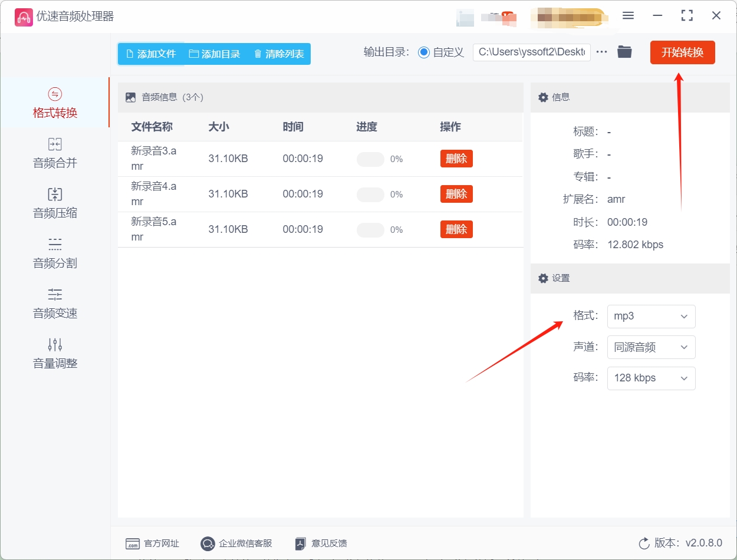Screen dimensions: 737x560
Task: Click the 信息 panel gear icon
Action: 544,97
